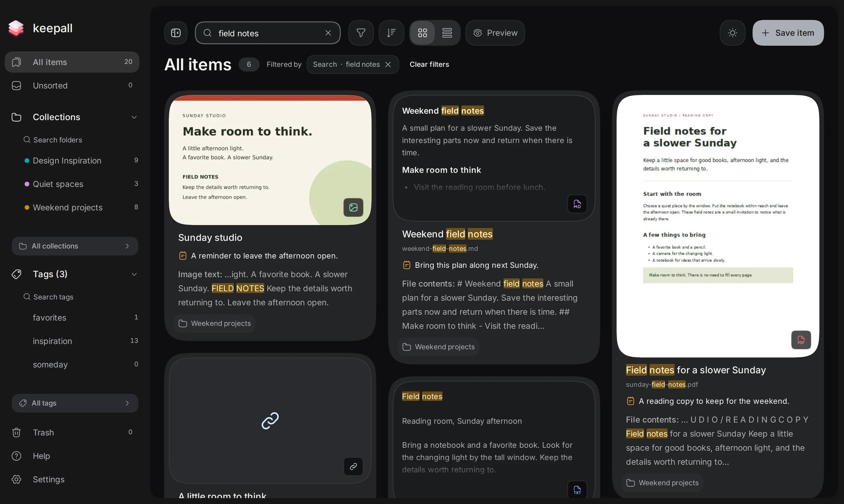The image size is (844, 504).
Task: Expand the All collections button
Action: 75,246
